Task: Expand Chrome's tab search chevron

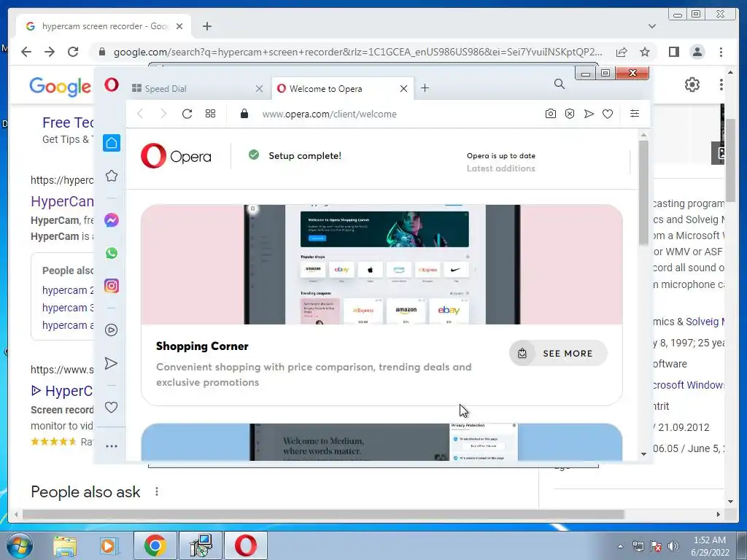Action: (x=652, y=26)
